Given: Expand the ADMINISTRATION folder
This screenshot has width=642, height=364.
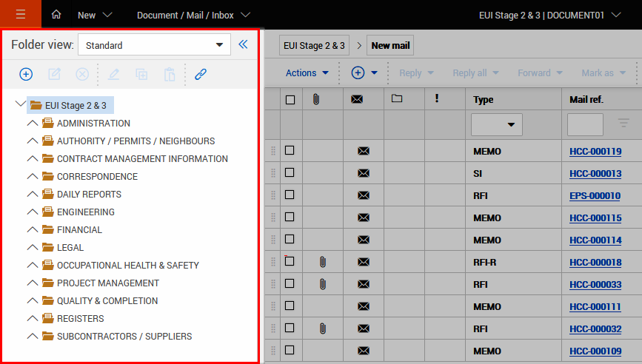Looking at the screenshot, I should point(32,124).
